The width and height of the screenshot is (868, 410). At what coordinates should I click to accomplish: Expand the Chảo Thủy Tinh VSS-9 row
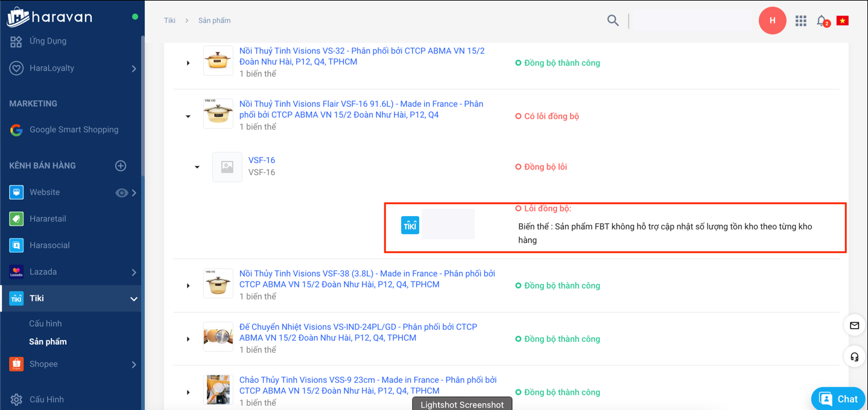[188, 392]
